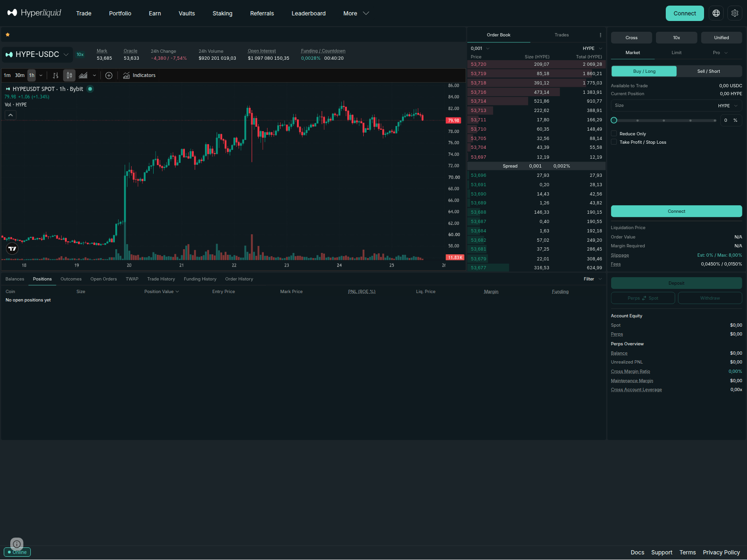Viewport: 747px width, 560px height.
Task: Open the Trade nav item
Action: tap(84, 13)
